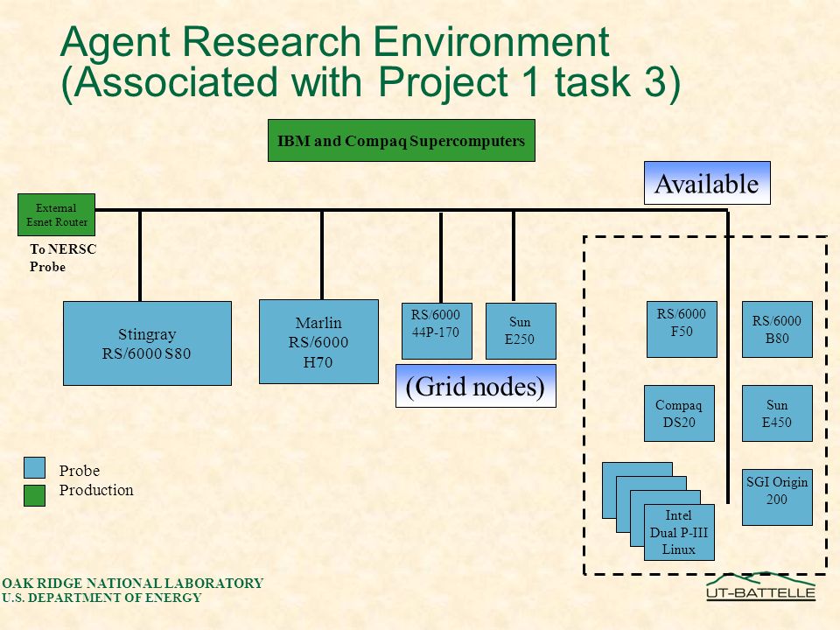
Task: Select the Sun E250 grid node
Action: (521, 331)
